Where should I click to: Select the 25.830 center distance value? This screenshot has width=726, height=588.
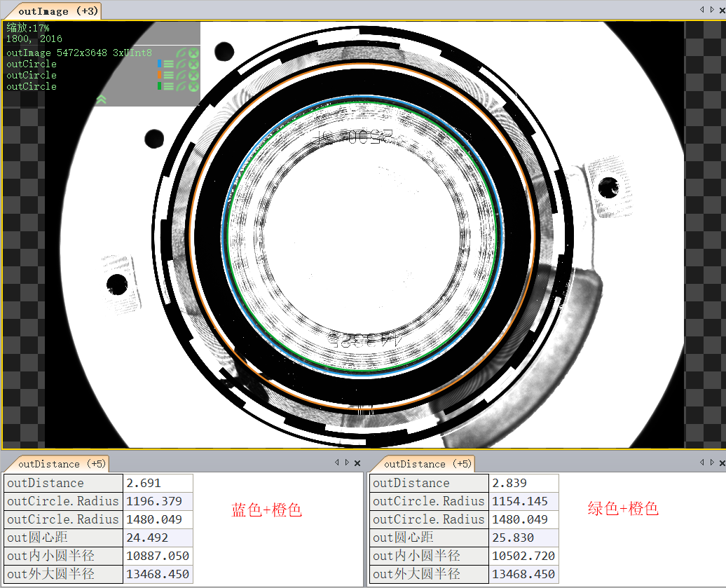pyautogui.click(x=523, y=538)
